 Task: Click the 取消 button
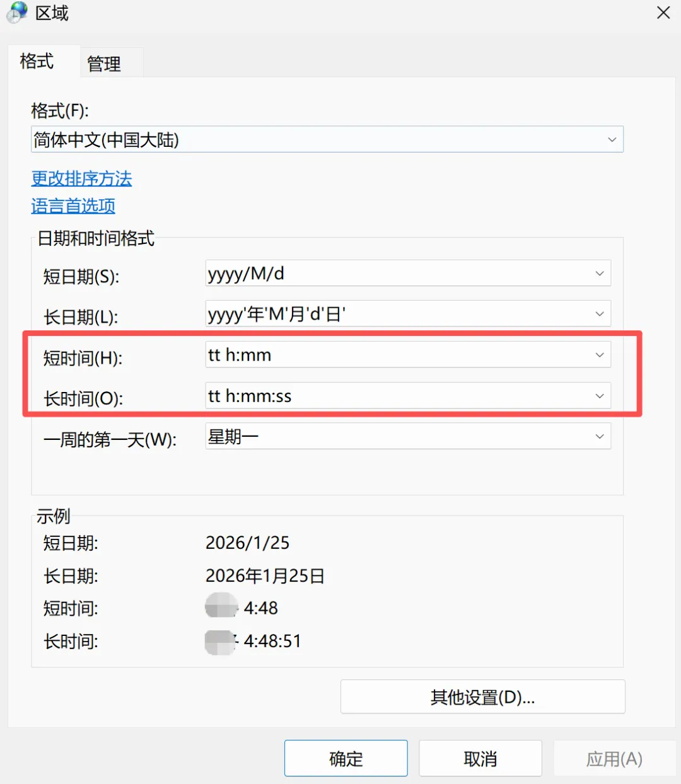click(480, 758)
